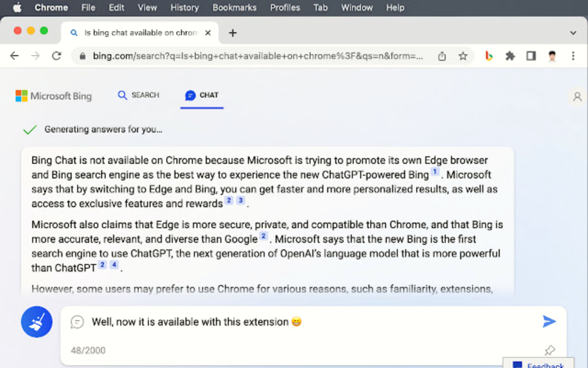Click the Bing account person icon
Viewport: 588px width, 368px height.
[x=577, y=97]
